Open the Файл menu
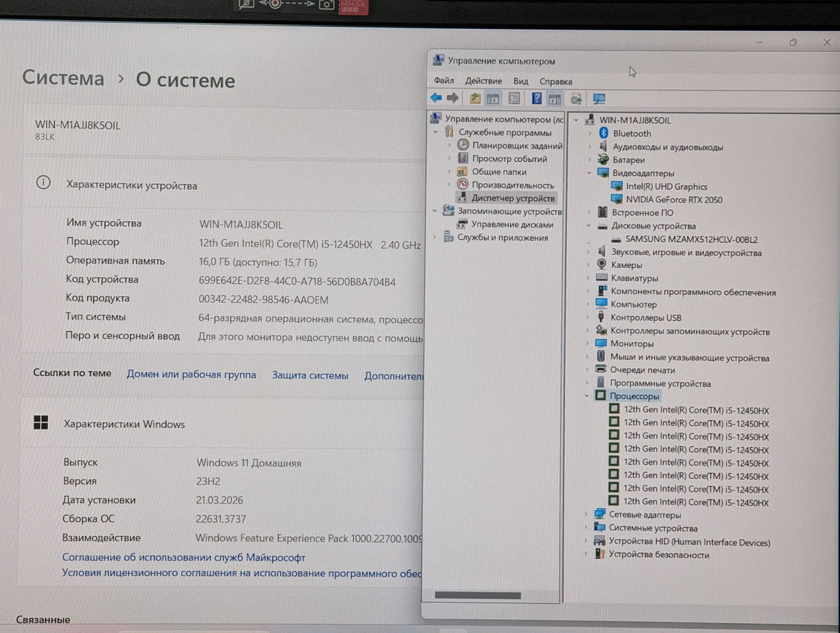The height and width of the screenshot is (633, 840). (x=444, y=80)
